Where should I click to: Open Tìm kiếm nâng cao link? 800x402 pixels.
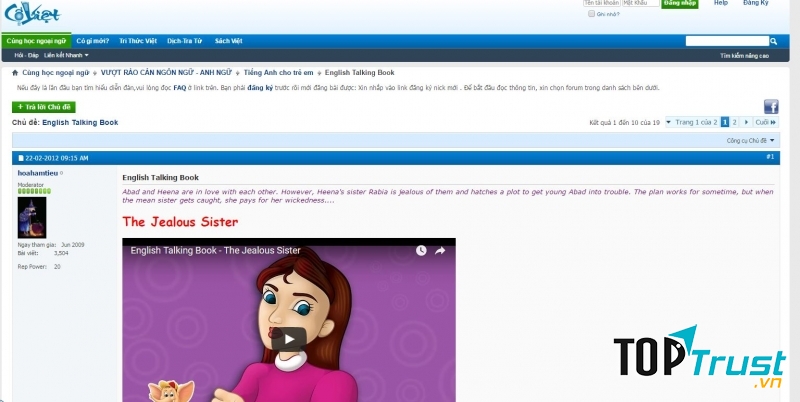click(744, 56)
